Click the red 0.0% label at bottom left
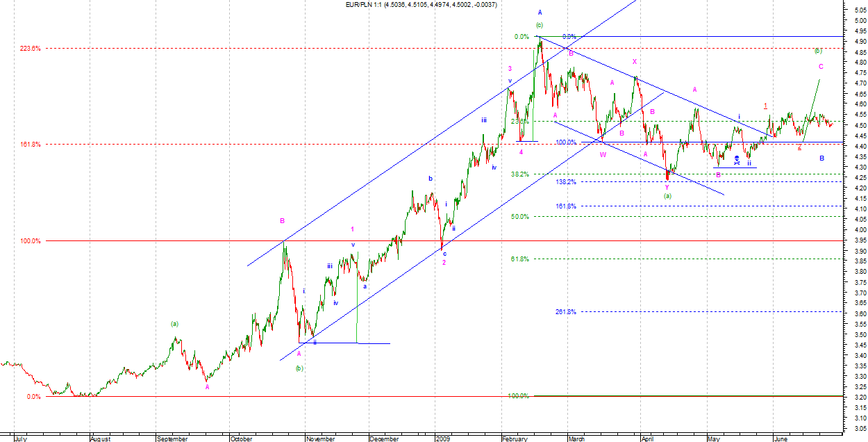Screen dimensions: 868x442 click(x=33, y=397)
